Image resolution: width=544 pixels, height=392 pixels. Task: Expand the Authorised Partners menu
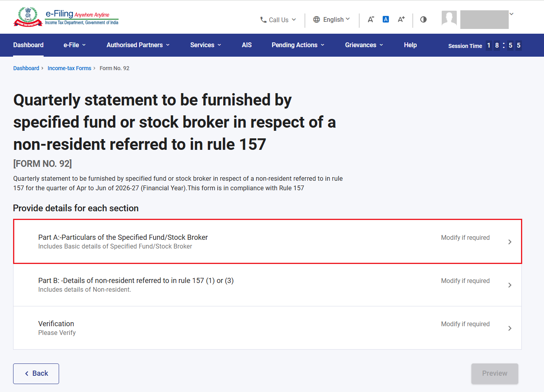138,45
